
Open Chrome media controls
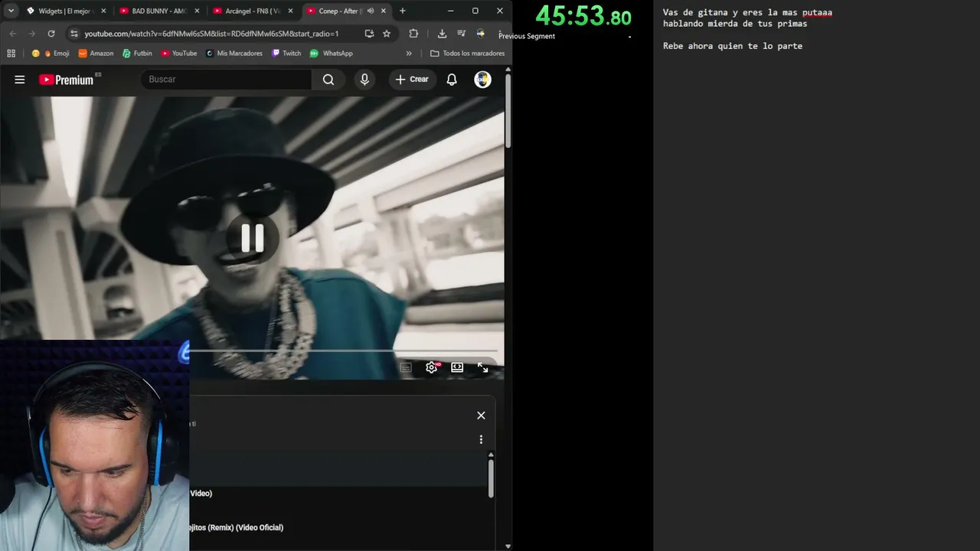[x=461, y=34]
